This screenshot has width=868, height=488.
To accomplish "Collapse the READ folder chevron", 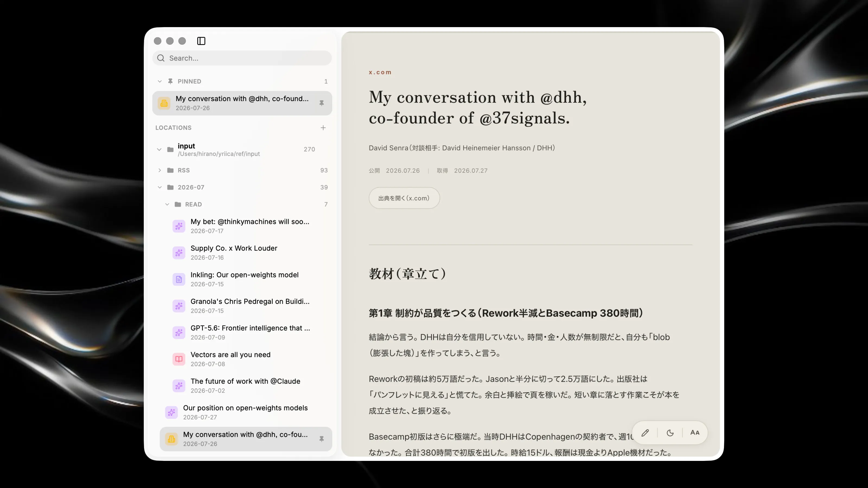I will tap(167, 204).
